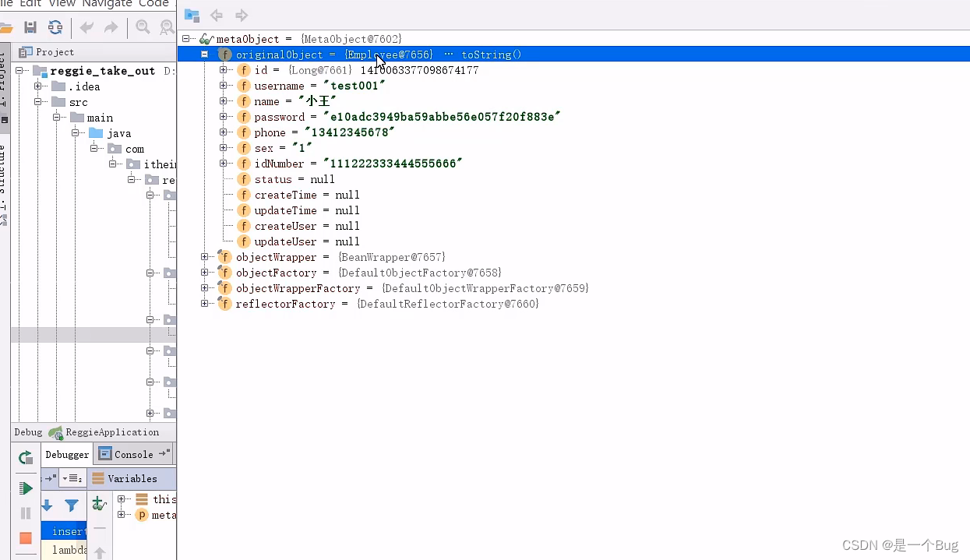970x560 pixels.
Task: Expand the idNumber field node
Action: (x=223, y=164)
